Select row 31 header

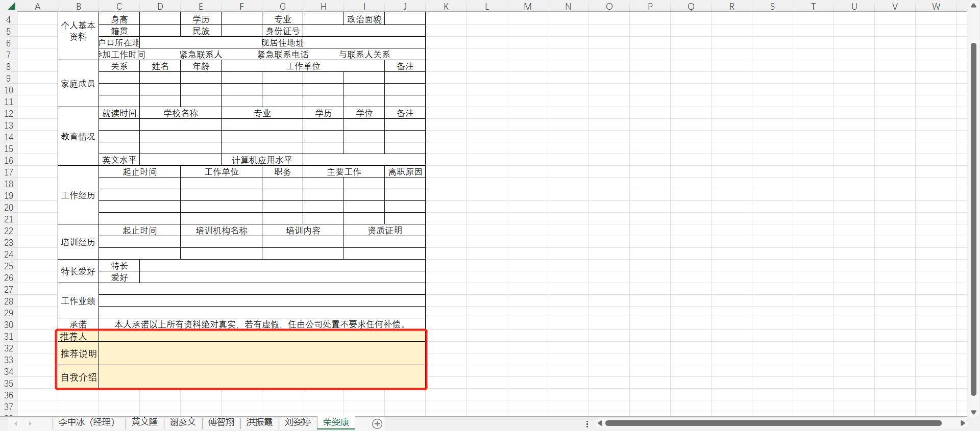8,336
